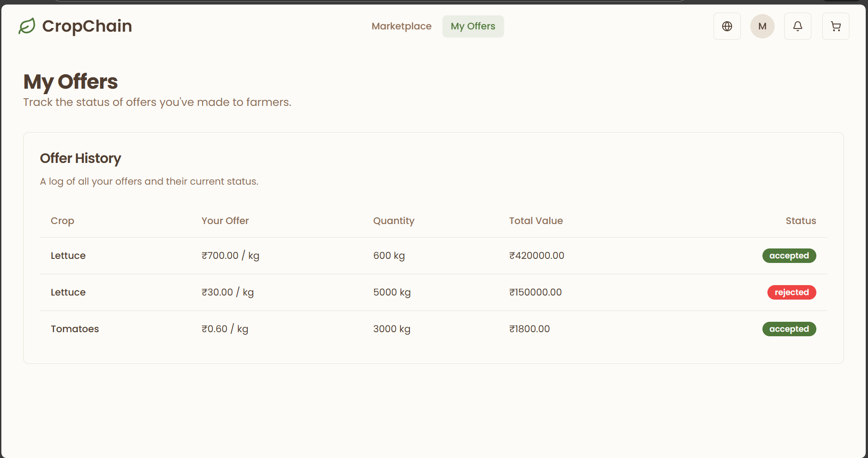This screenshot has width=868, height=458.
Task: Click the accepted badge for Lettuce offer
Action: click(789, 256)
